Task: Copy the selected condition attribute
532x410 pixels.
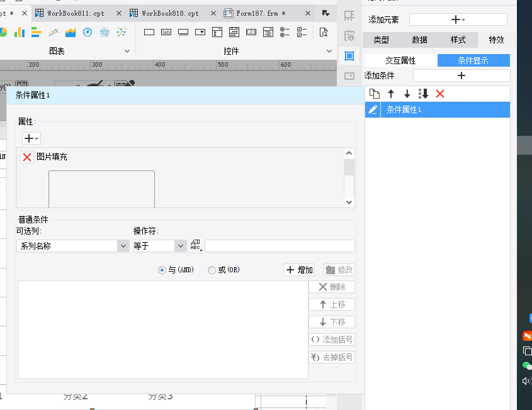Action: (375, 94)
